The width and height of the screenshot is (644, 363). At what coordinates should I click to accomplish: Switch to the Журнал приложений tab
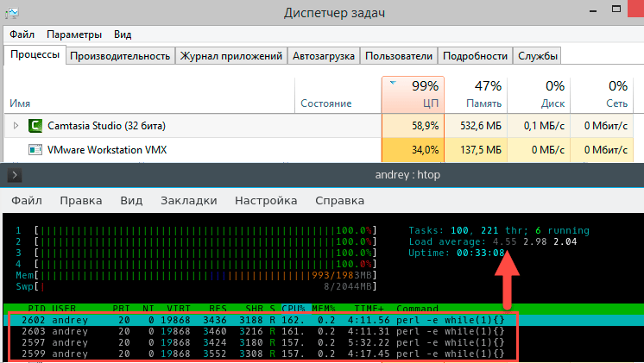pos(231,56)
